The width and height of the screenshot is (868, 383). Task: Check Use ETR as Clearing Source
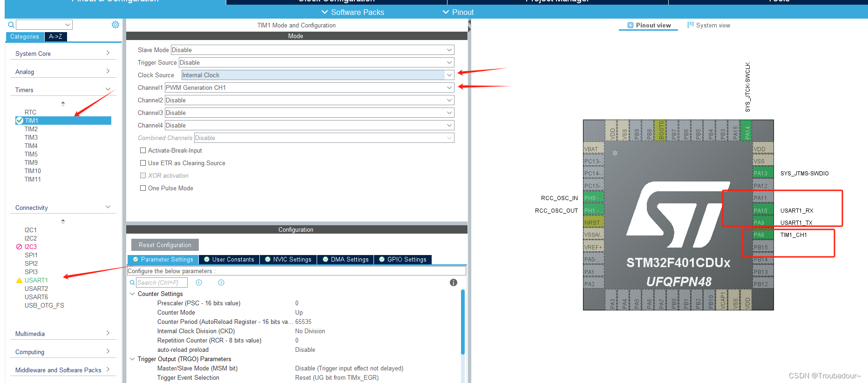(x=143, y=163)
